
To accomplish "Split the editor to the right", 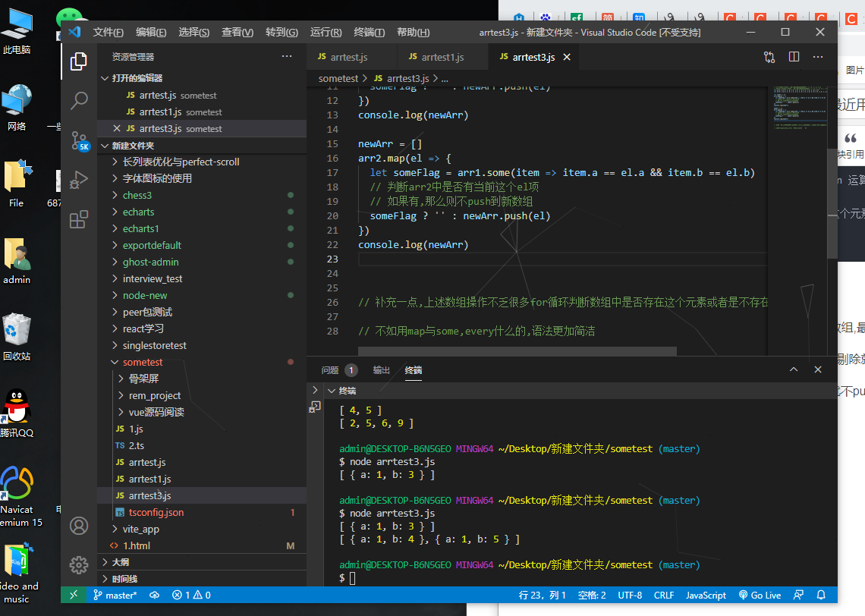I will tap(794, 57).
